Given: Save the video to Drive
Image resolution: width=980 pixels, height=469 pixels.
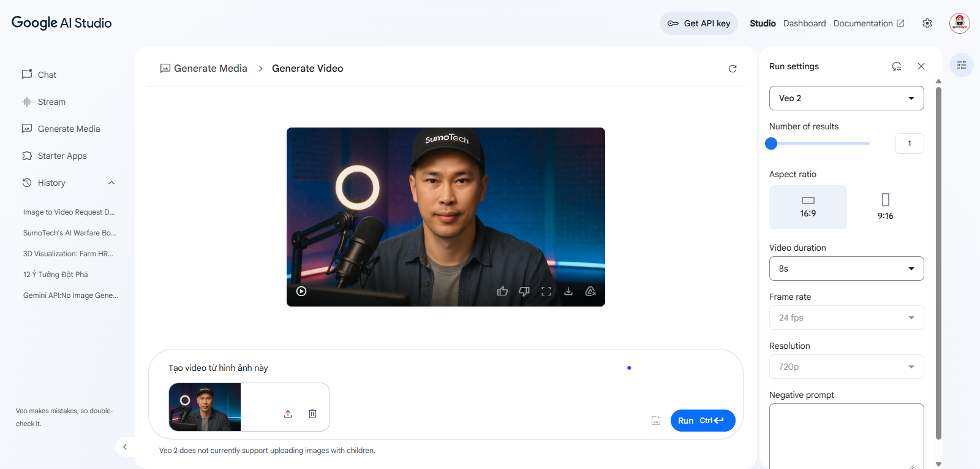Looking at the screenshot, I should [x=590, y=291].
